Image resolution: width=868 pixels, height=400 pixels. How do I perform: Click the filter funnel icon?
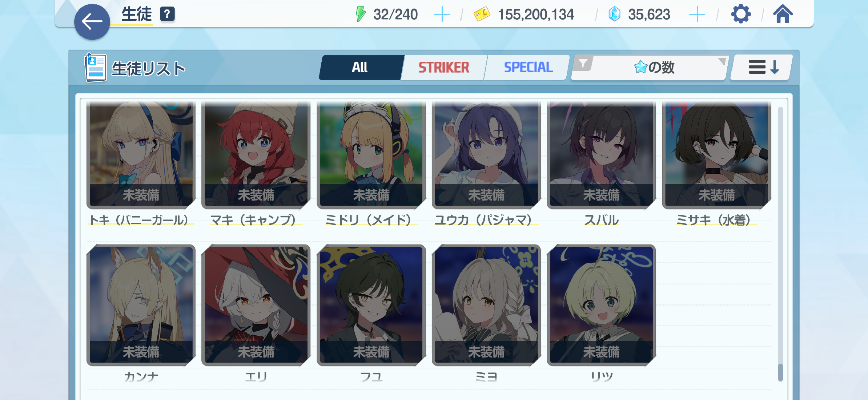[x=583, y=63]
